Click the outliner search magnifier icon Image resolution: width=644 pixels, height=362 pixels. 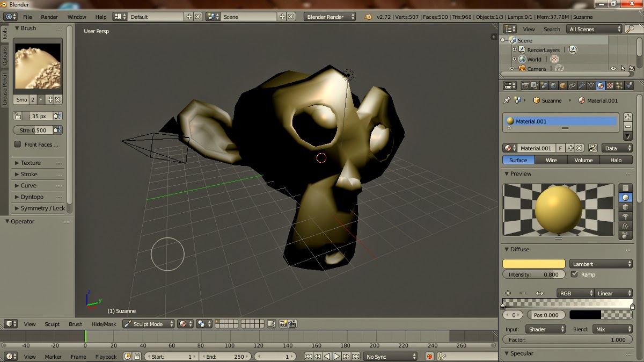631,29
